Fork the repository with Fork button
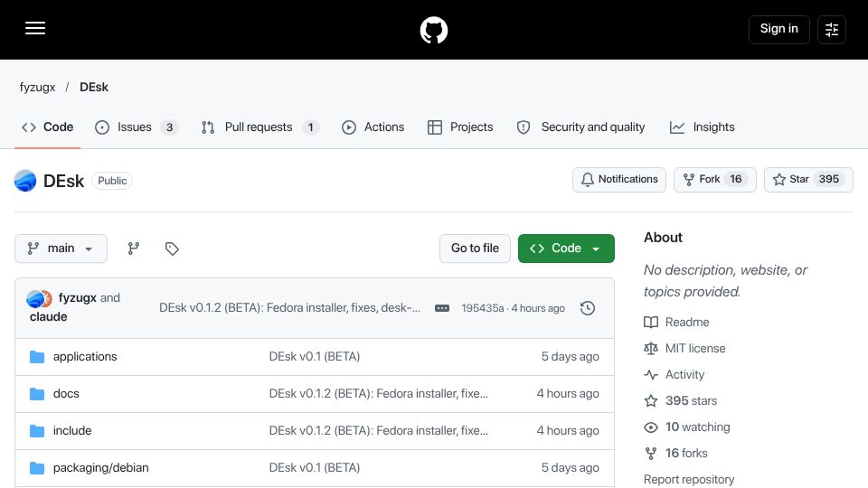The image size is (868, 488). pos(714,179)
